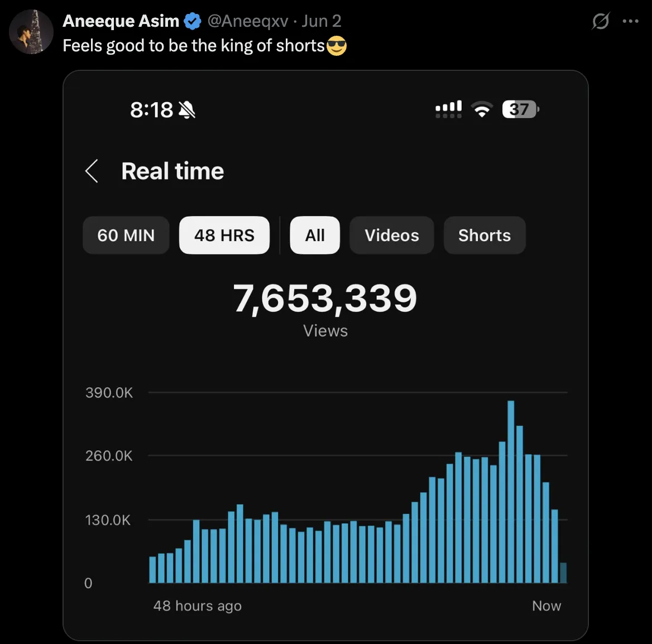Open the @Aneeqxv handle link
The width and height of the screenshot is (652, 644).
click(248, 21)
